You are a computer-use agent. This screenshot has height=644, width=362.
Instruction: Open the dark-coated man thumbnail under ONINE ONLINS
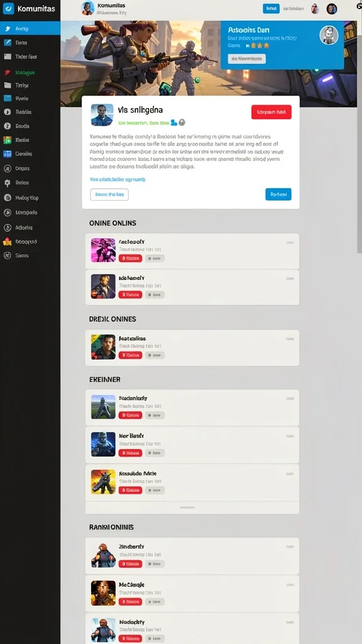point(103,286)
